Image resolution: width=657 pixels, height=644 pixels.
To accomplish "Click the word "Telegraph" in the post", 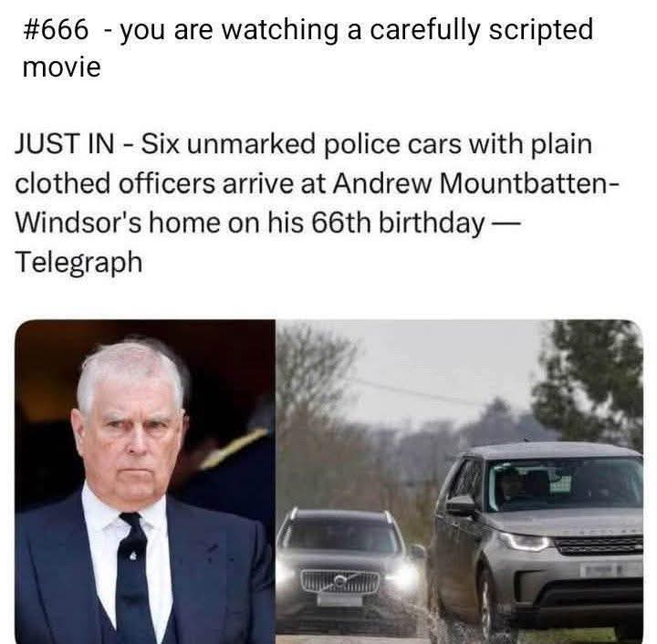I will 78,263.
